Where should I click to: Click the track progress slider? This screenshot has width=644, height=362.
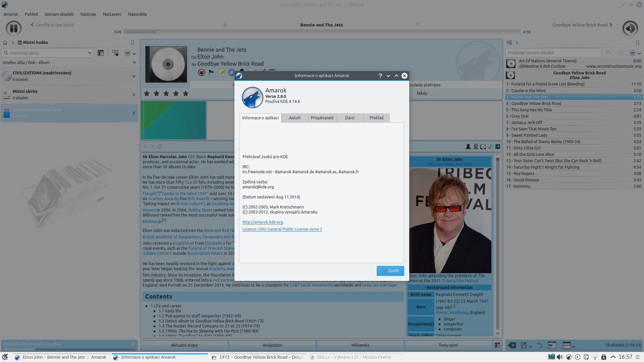click(322, 32)
